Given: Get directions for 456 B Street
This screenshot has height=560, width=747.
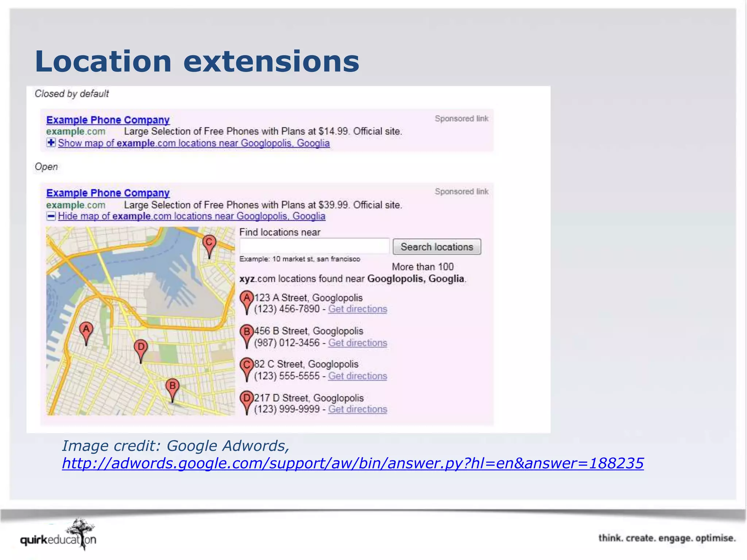Looking at the screenshot, I should 357,343.
